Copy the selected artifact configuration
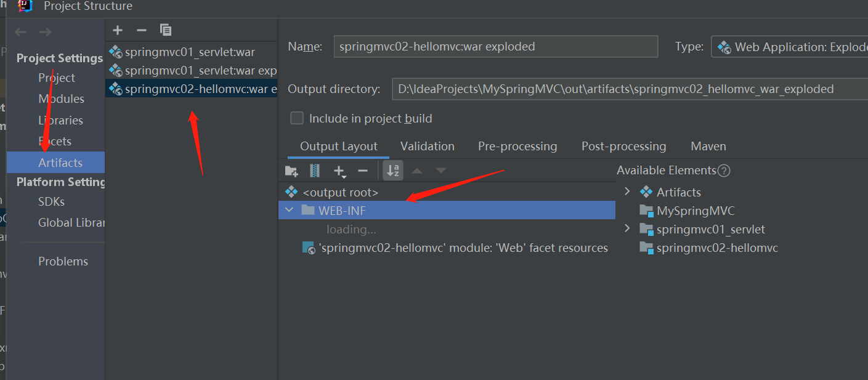Screen dimensions: 868x380 click(165, 30)
